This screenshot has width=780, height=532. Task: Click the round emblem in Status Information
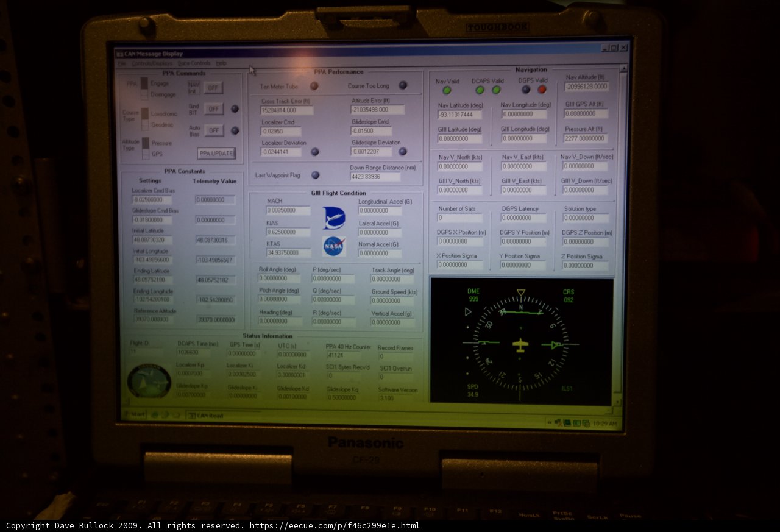[149, 381]
